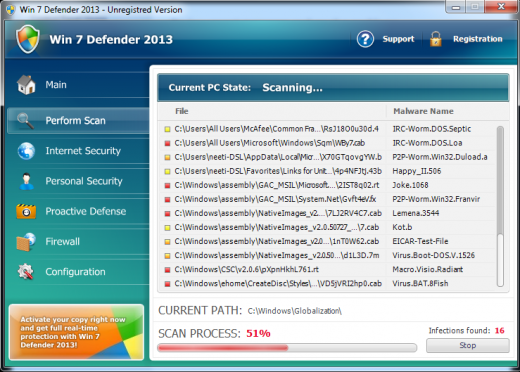Click the Proactive Defense icon

[x=26, y=211]
